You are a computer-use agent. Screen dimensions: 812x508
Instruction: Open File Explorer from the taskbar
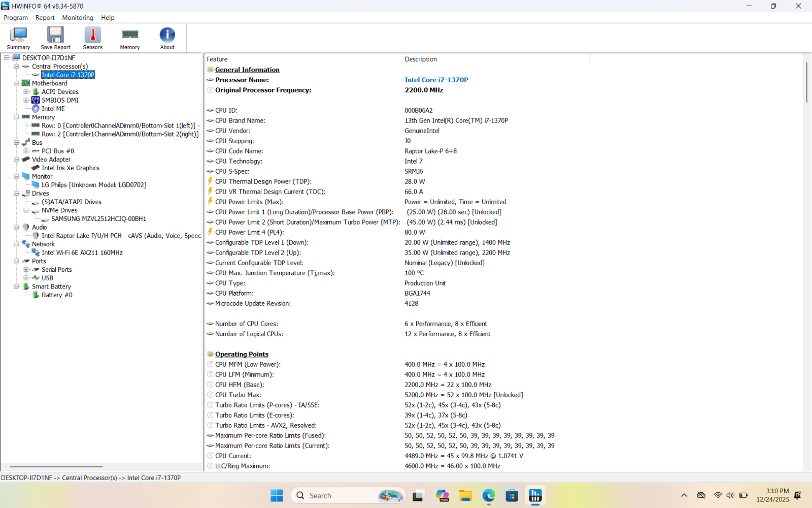465,495
